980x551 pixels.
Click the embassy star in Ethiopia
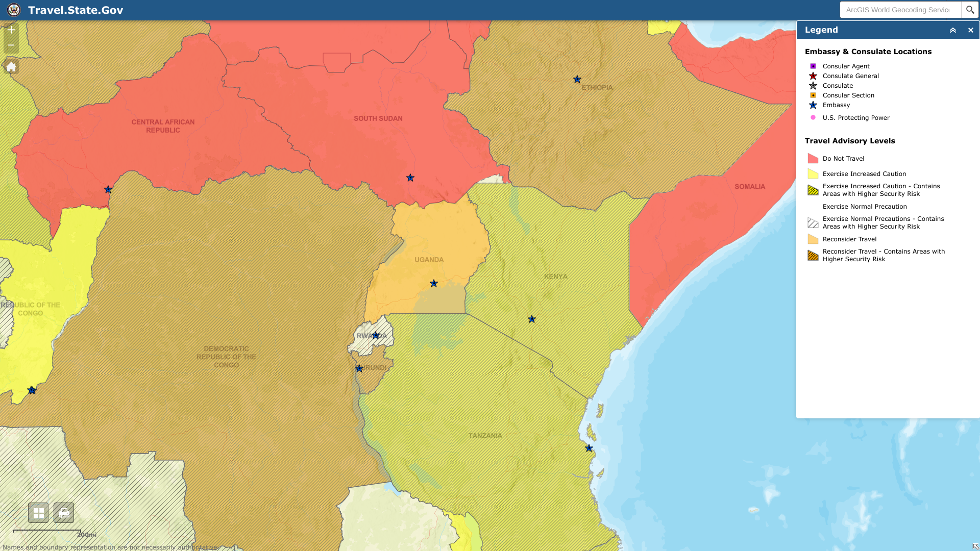(x=577, y=79)
